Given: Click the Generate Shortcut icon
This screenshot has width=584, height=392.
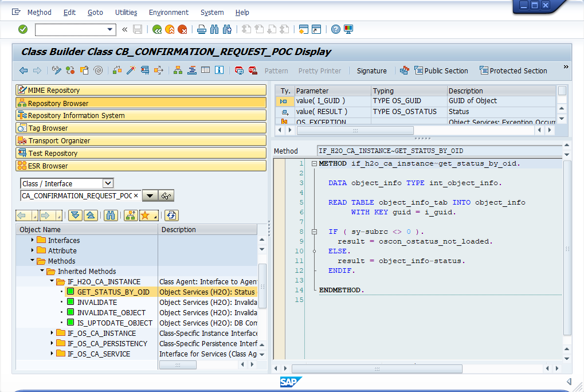Looking at the screenshot, I should coord(316,29).
